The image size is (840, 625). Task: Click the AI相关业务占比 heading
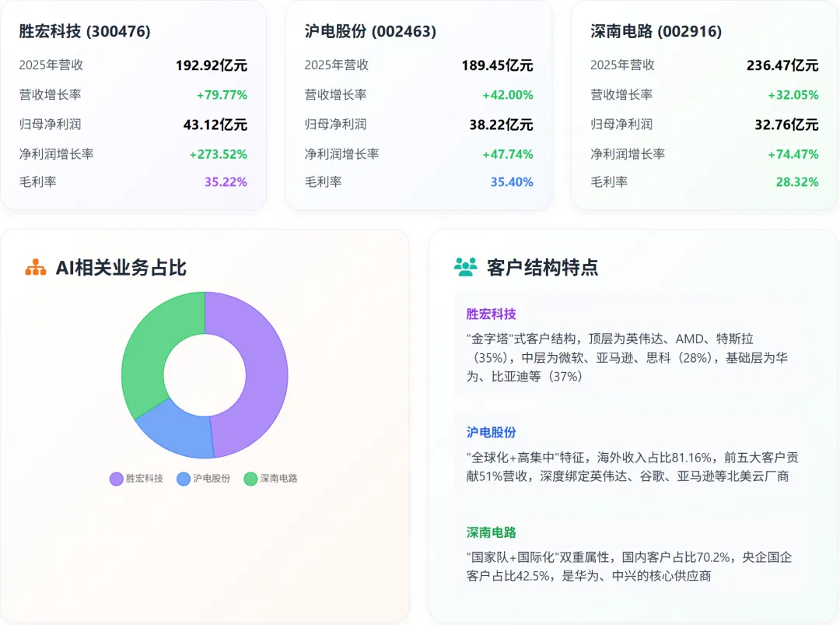click(121, 267)
